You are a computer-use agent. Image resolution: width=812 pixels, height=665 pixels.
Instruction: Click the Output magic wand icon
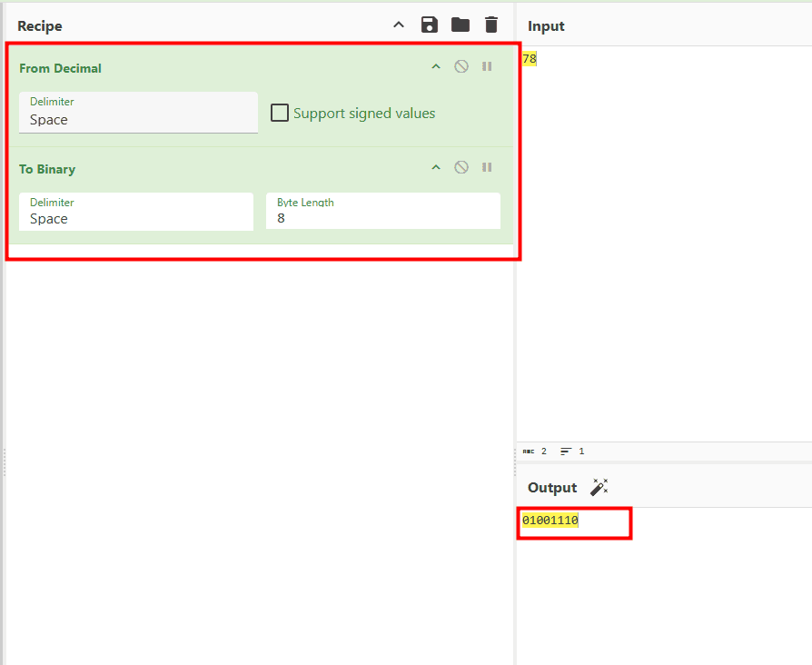[x=599, y=488]
